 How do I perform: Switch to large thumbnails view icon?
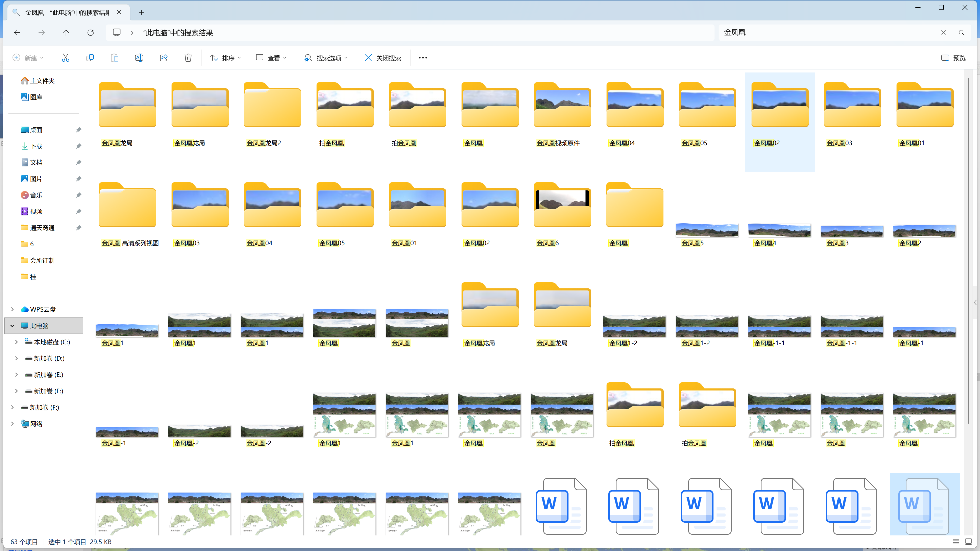[969, 542]
